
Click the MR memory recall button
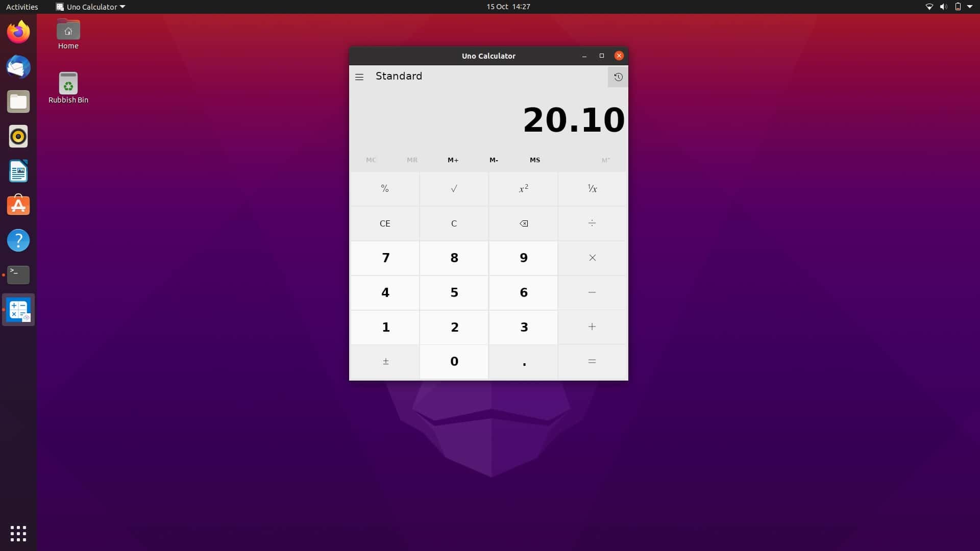411,160
